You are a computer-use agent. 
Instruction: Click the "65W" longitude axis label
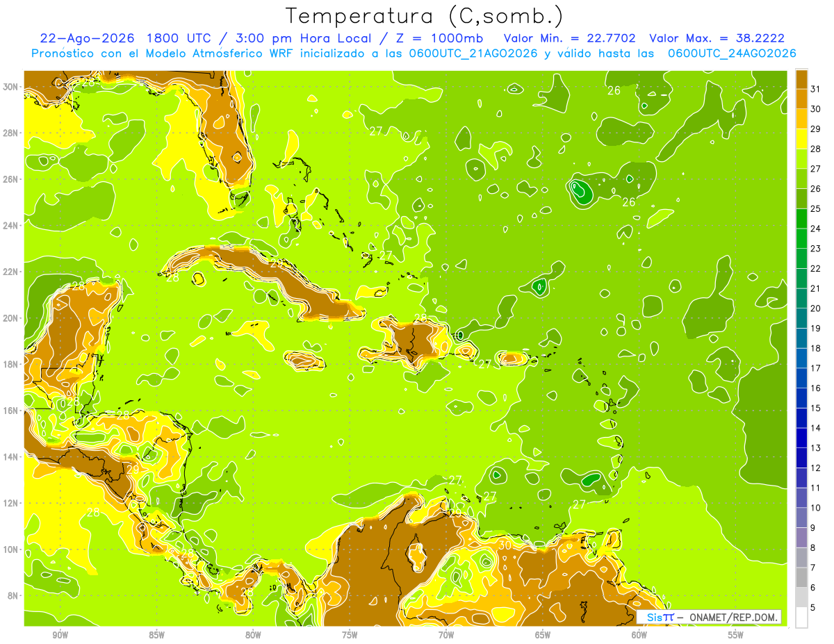tap(543, 635)
